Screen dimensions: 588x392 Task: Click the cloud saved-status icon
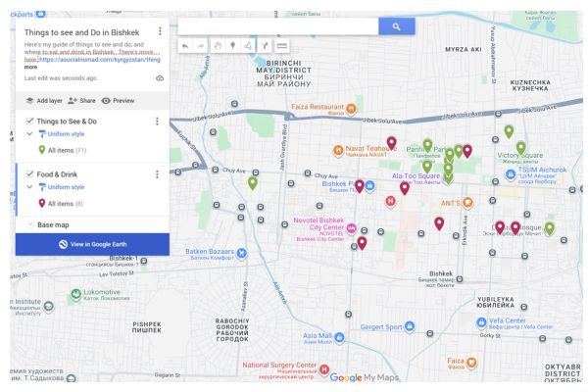pyautogui.click(x=160, y=78)
